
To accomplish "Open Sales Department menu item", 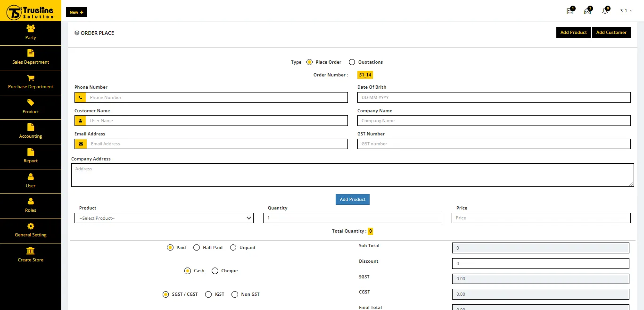I will coord(31,58).
